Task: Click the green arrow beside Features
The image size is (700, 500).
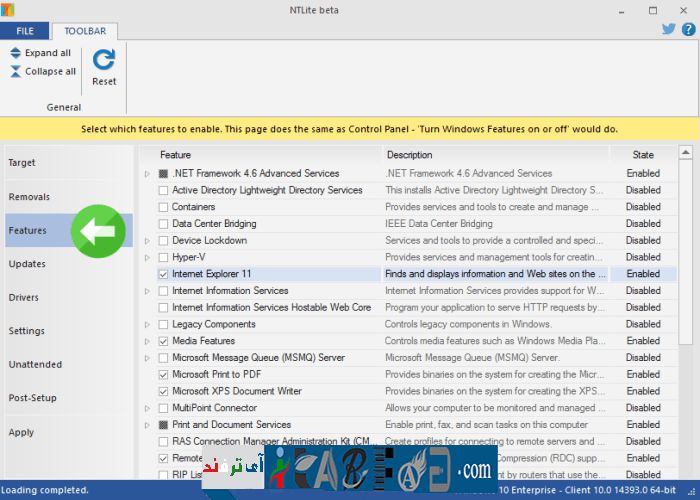Action: tap(98, 230)
